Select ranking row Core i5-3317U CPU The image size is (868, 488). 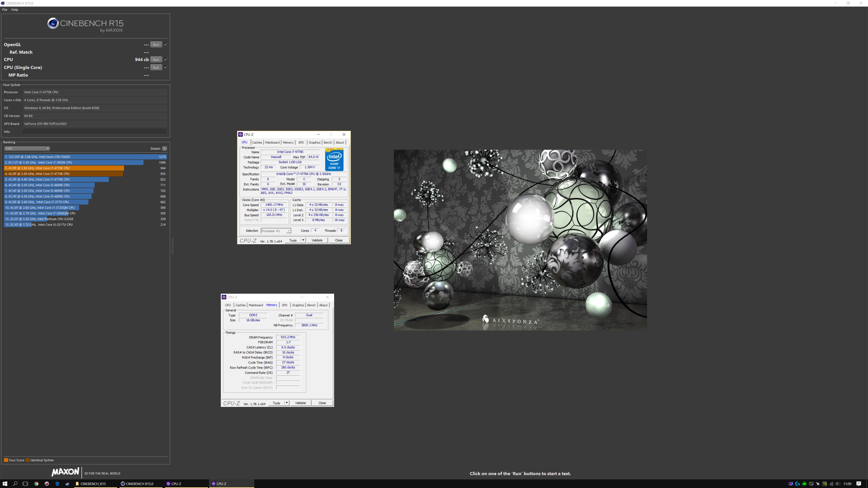[x=85, y=225]
